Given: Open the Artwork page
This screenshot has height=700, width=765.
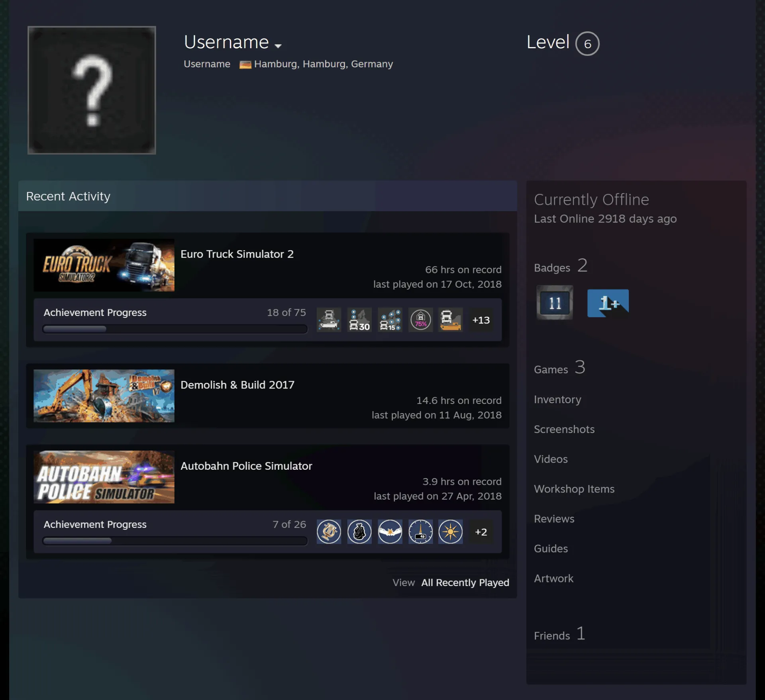Looking at the screenshot, I should pos(553,579).
